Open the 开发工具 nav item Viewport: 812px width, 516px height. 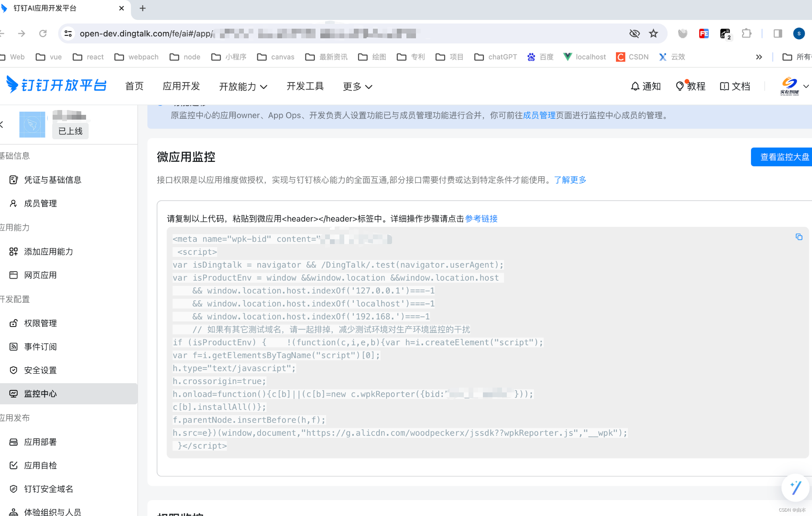click(x=305, y=86)
